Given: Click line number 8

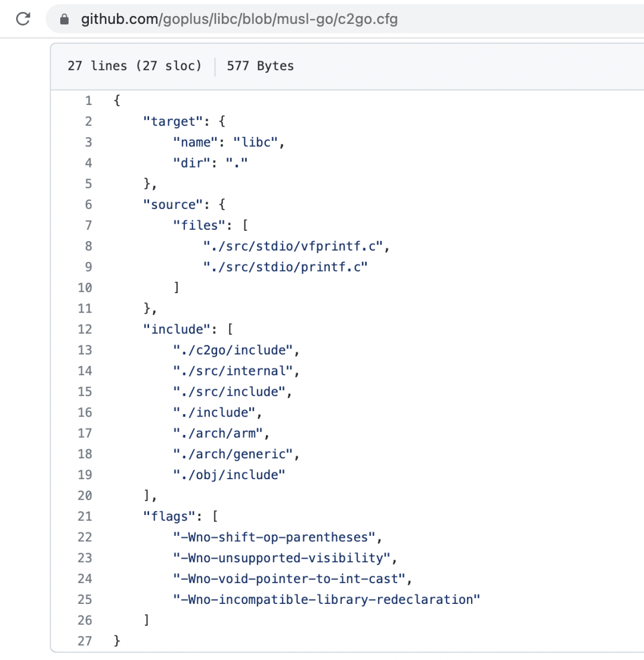Looking at the screenshot, I should click(x=88, y=246).
